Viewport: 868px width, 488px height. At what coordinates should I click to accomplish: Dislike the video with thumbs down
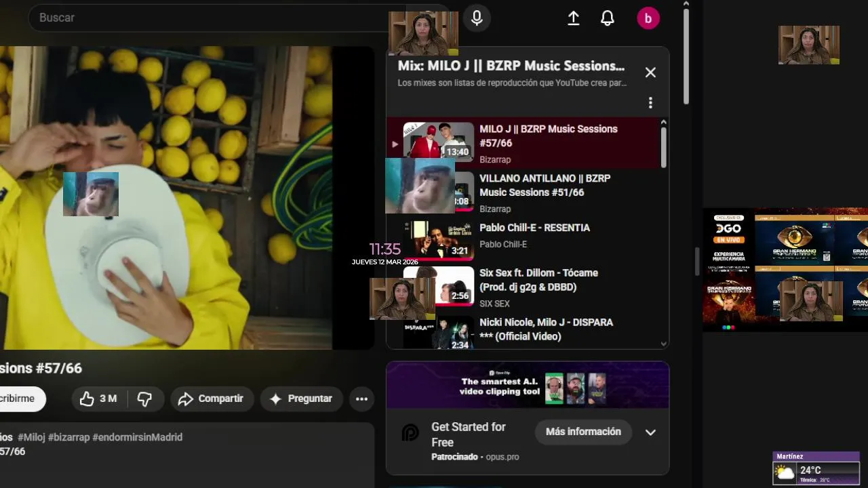click(145, 399)
